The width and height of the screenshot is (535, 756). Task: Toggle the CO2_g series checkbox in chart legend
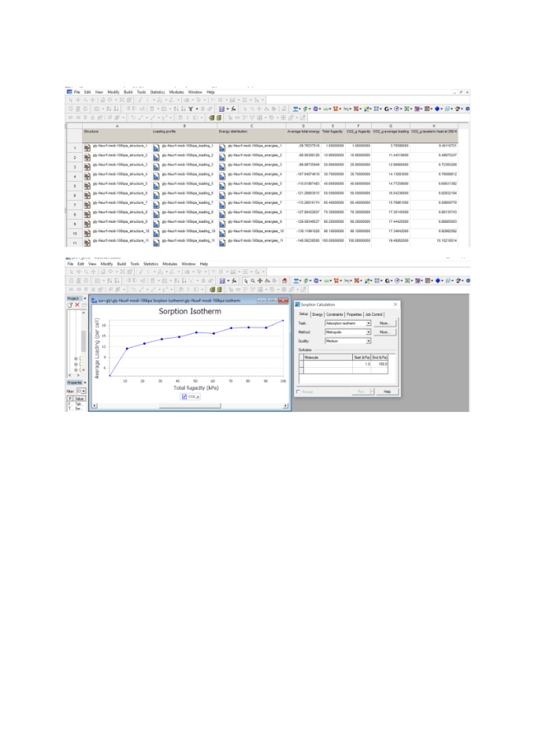(184, 397)
